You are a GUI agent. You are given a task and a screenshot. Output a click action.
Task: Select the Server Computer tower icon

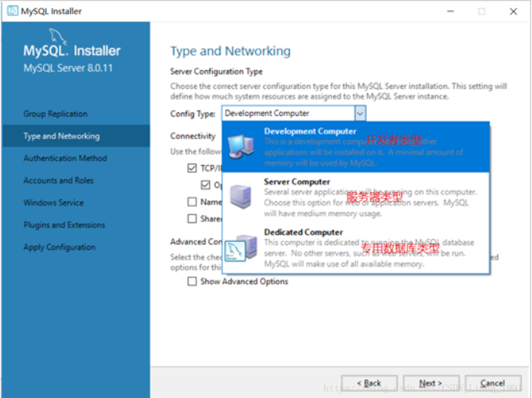tap(241, 197)
